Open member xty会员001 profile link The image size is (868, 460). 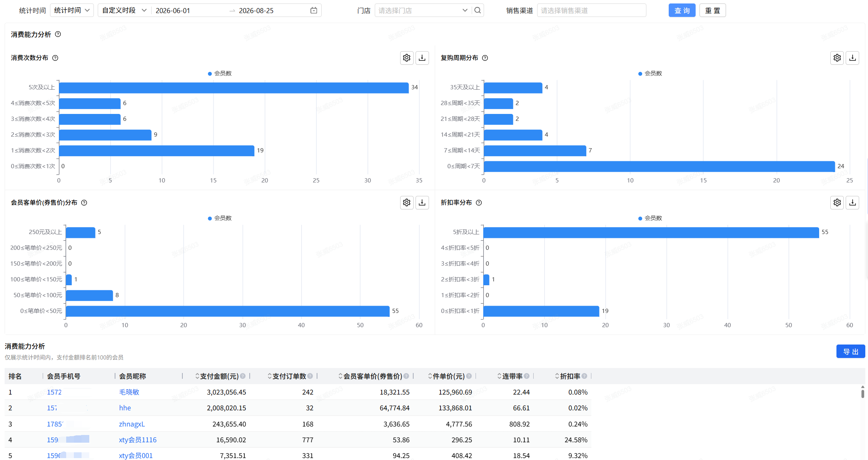136,455
